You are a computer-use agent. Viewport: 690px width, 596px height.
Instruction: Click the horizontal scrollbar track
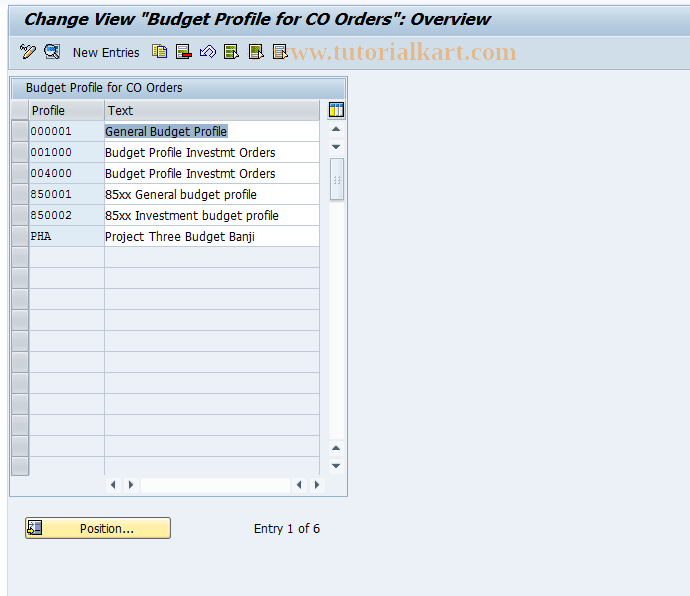(x=215, y=485)
